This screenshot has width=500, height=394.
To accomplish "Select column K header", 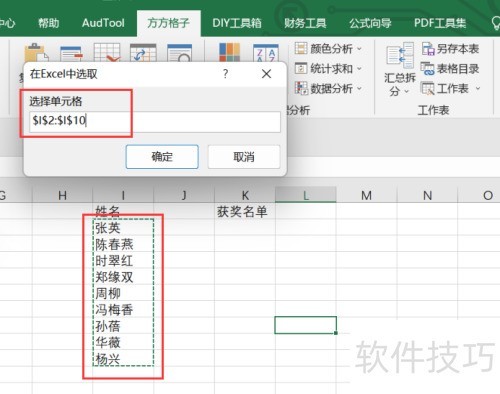I will (245, 195).
